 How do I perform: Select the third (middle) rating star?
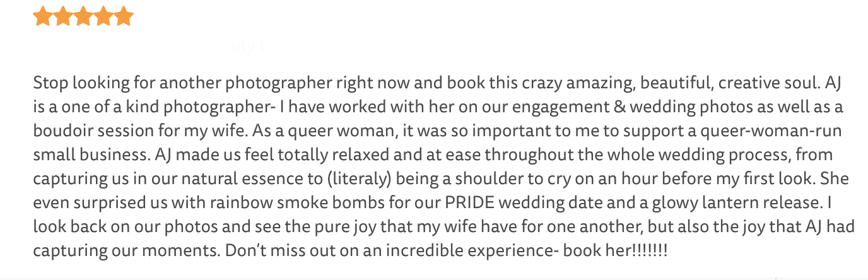click(84, 17)
